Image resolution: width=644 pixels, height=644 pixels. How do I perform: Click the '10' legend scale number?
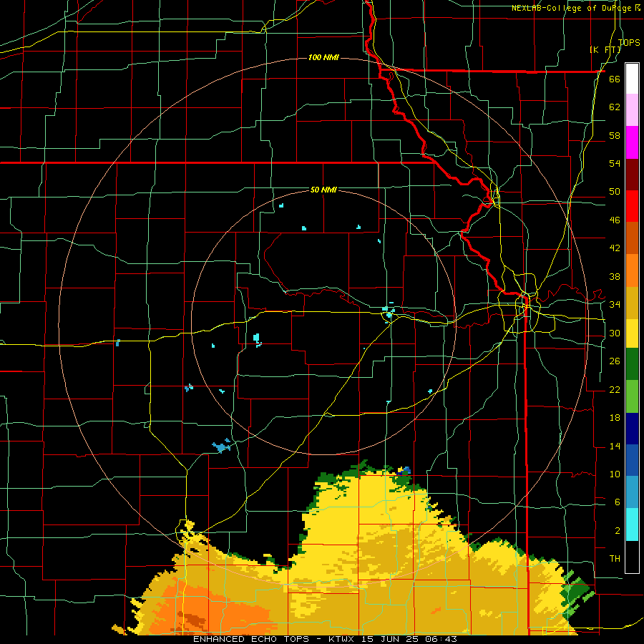(x=615, y=474)
